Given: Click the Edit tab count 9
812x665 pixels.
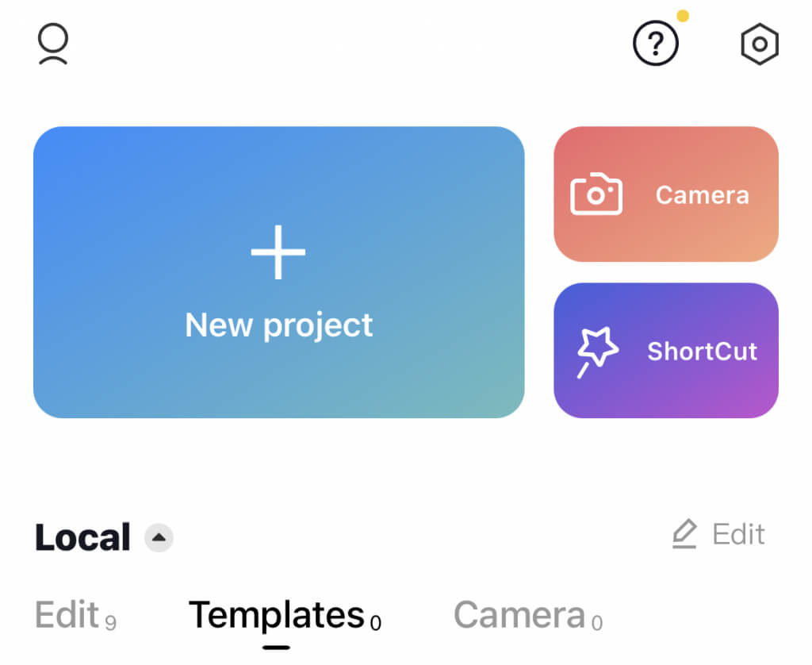Looking at the screenshot, I should [110, 623].
